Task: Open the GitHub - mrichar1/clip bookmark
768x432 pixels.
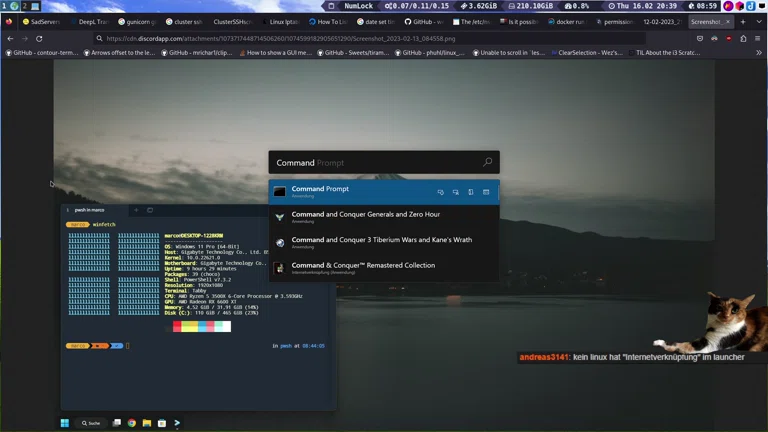Action: click(x=196, y=52)
